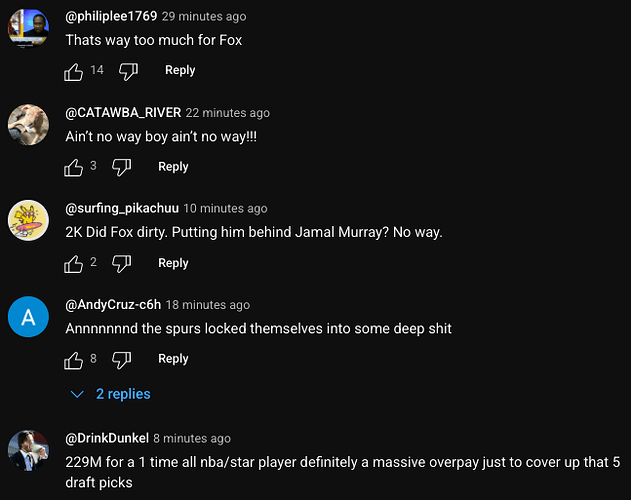Click the chevron beside 2 replies
631x500 pixels.
click(77, 394)
